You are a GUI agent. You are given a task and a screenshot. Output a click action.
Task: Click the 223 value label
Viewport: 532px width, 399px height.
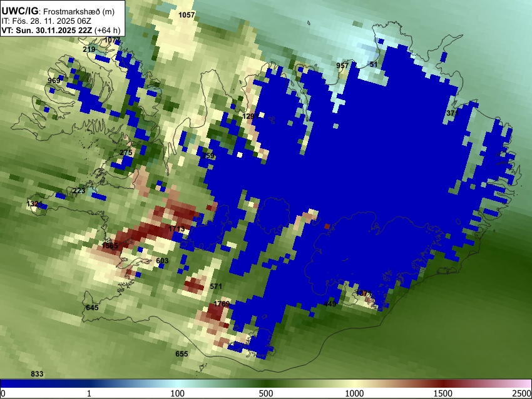(79, 191)
